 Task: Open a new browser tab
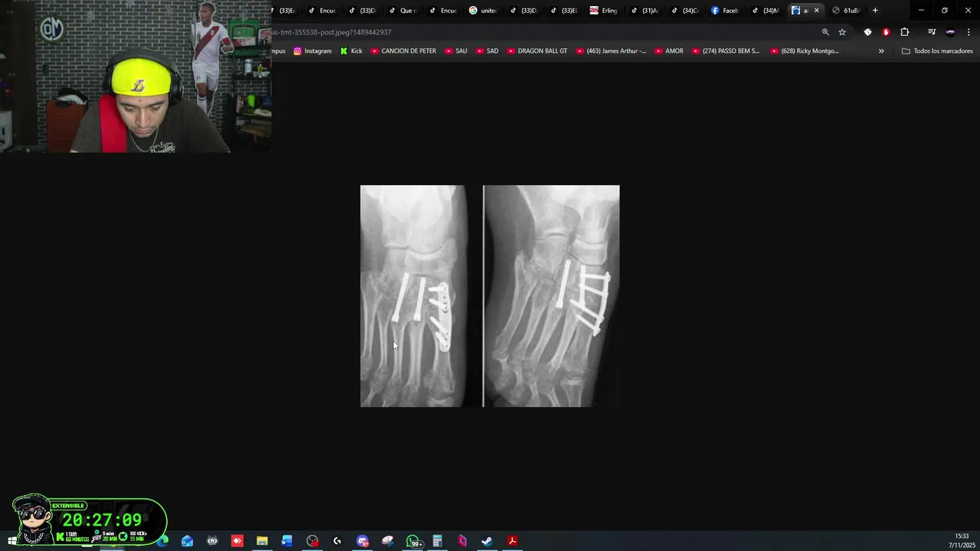875,10
